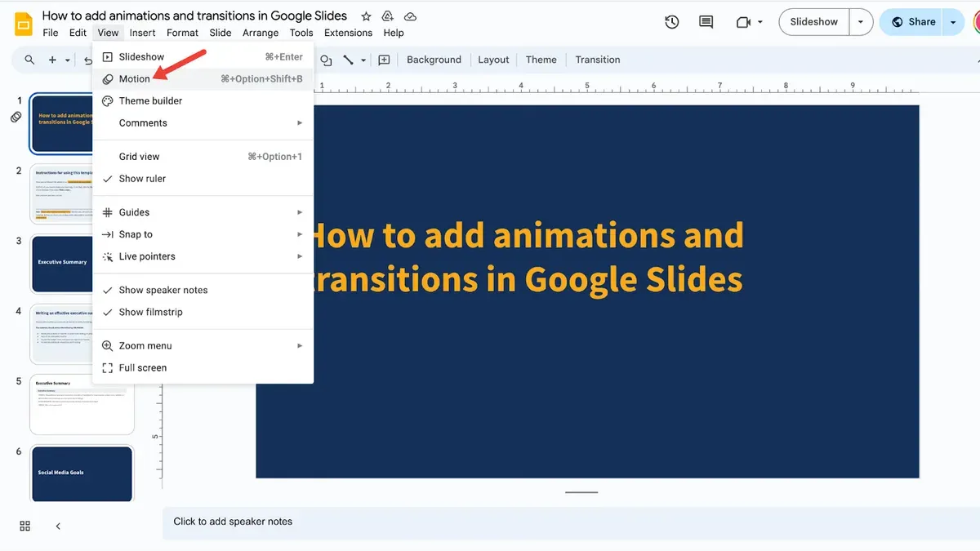Select Grid view in the View menu
The image size is (980, 551).
(203, 156)
